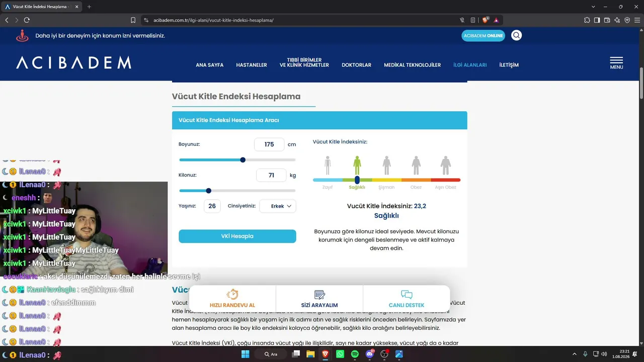Open Discord from the taskbar
This screenshot has width=644, height=362.
pos(370,354)
